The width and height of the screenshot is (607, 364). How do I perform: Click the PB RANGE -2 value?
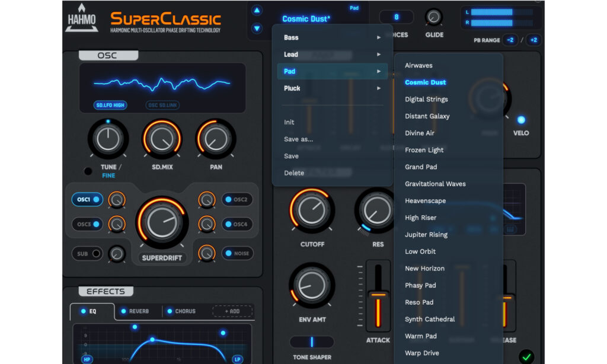(510, 40)
